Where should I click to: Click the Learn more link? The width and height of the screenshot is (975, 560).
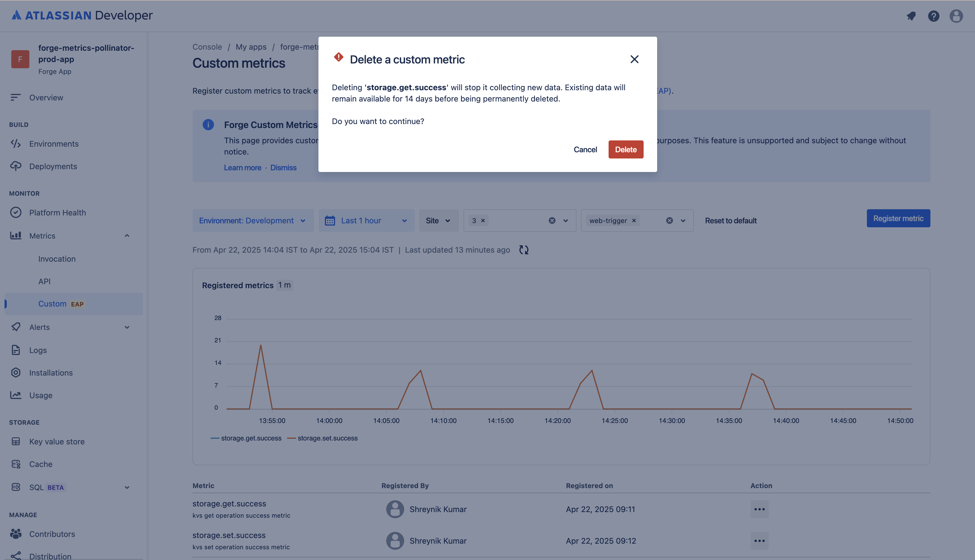242,167
